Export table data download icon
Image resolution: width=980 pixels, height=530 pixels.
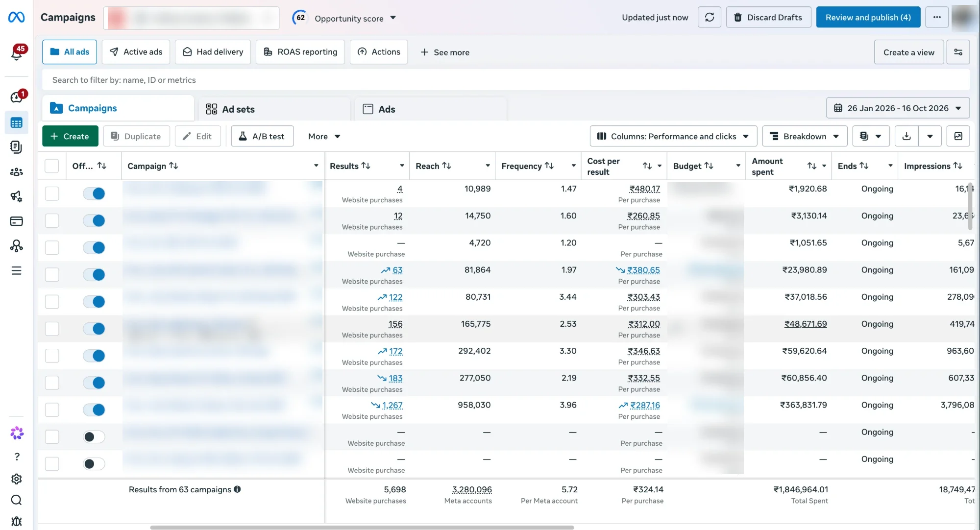point(906,136)
